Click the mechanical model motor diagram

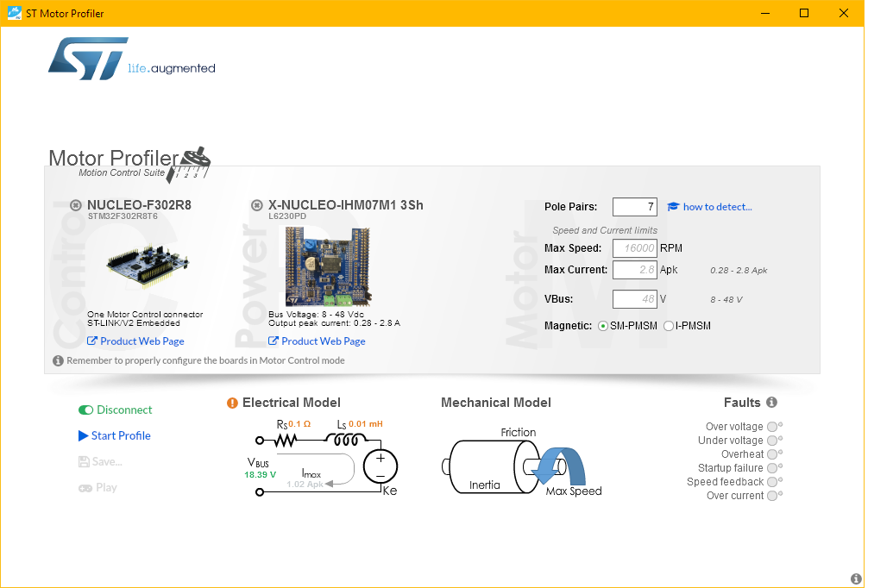(513, 466)
